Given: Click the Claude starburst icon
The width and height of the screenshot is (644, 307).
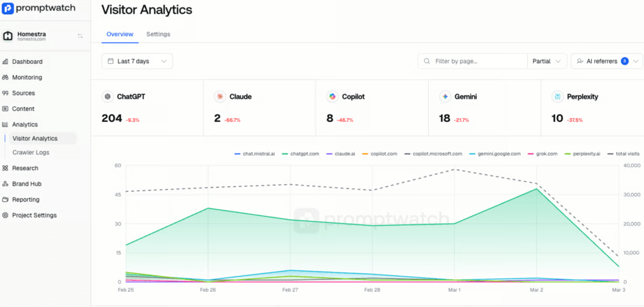Looking at the screenshot, I should [220, 97].
